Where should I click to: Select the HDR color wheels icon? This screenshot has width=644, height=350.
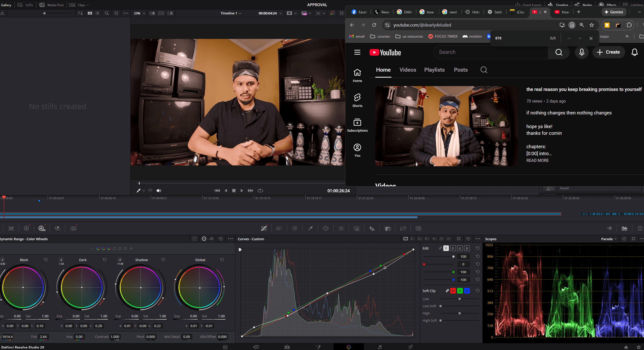[42, 228]
